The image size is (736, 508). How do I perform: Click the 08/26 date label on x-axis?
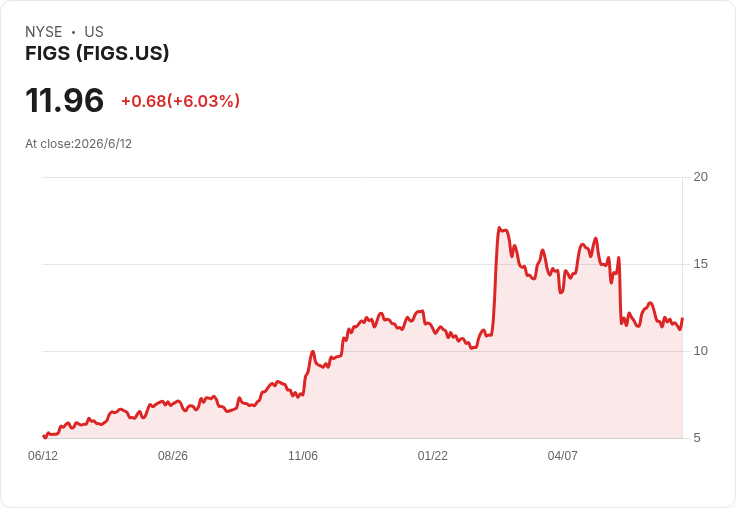(173, 455)
